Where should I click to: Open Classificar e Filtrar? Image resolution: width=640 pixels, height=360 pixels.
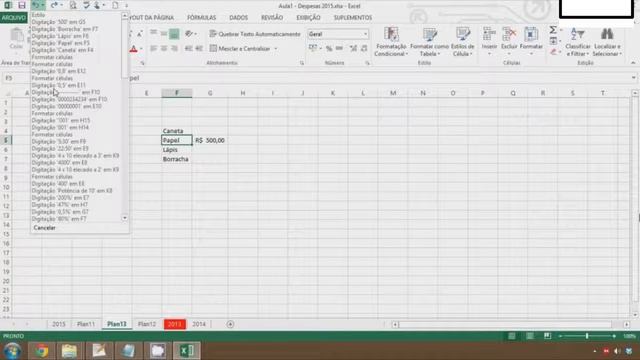tap(578, 42)
